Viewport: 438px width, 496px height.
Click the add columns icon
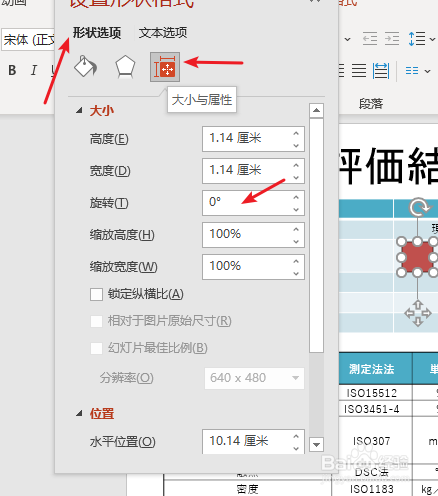(412, 71)
